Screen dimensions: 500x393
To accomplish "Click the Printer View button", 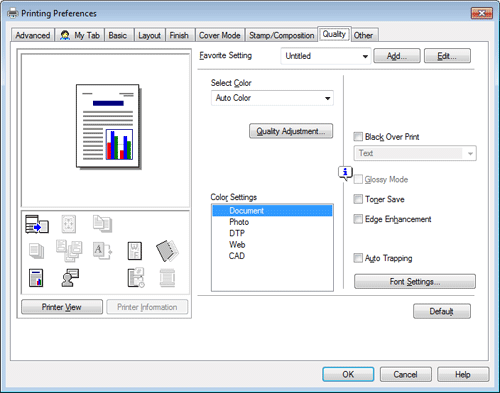I will pyautogui.click(x=62, y=307).
